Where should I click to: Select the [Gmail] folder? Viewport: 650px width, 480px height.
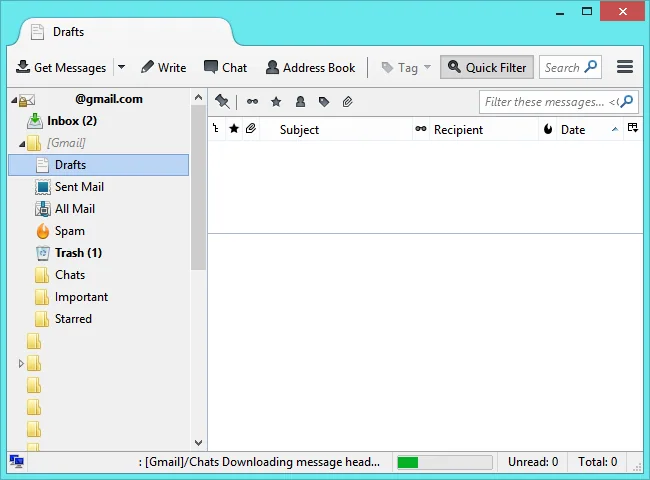(x=99, y=143)
